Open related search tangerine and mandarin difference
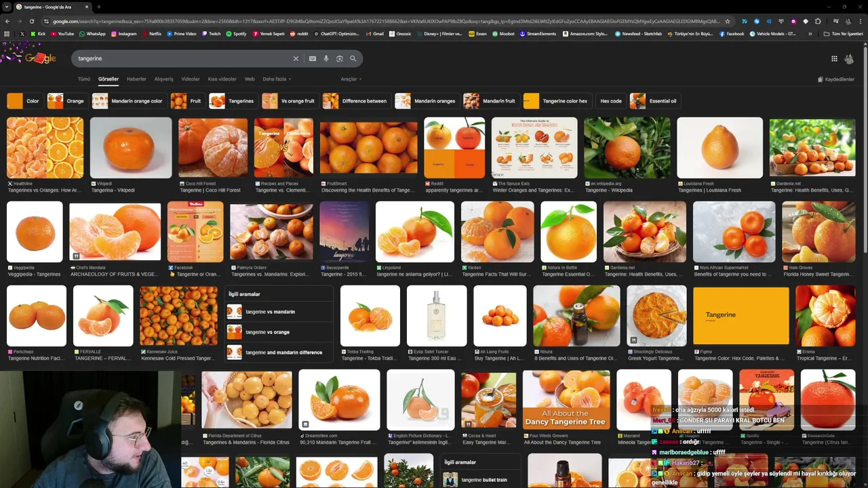 (278, 352)
